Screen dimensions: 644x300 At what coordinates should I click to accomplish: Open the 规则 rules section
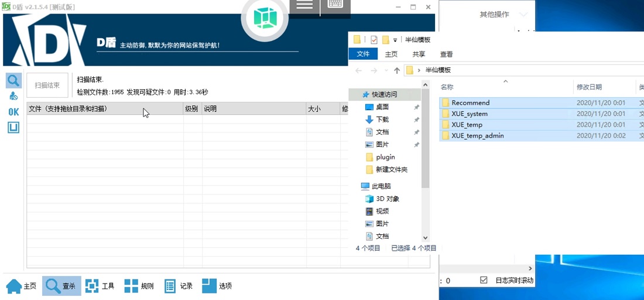tap(139, 286)
